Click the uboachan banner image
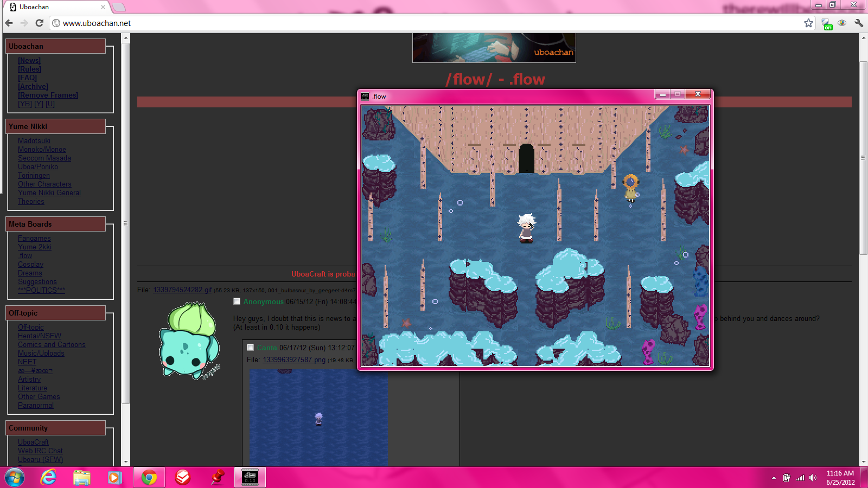The image size is (868, 488). click(494, 48)
